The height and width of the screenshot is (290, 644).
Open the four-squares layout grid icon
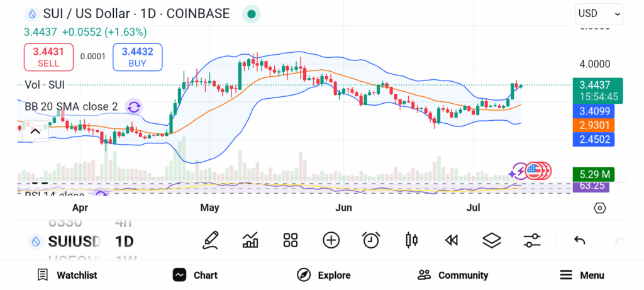pyautogui.click(x=291, y=240)
